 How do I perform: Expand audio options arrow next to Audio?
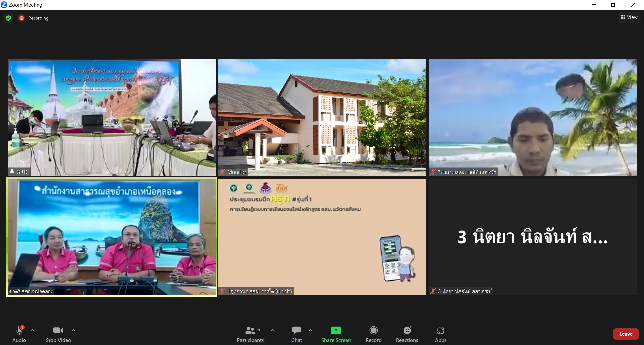[33, 330]
